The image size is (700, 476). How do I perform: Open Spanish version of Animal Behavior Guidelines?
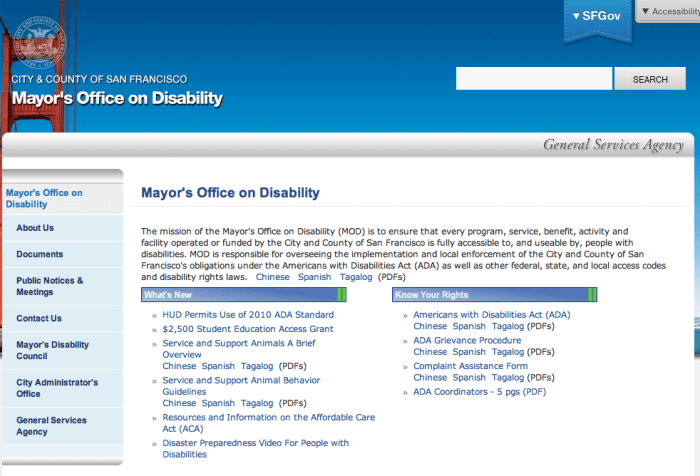tap(218, 403)
